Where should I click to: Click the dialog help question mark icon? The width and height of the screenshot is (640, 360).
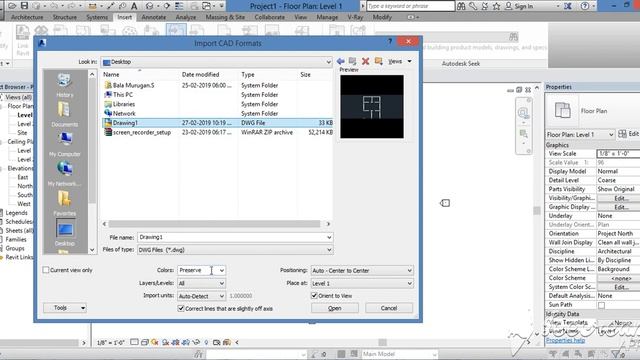click(390, 42)
